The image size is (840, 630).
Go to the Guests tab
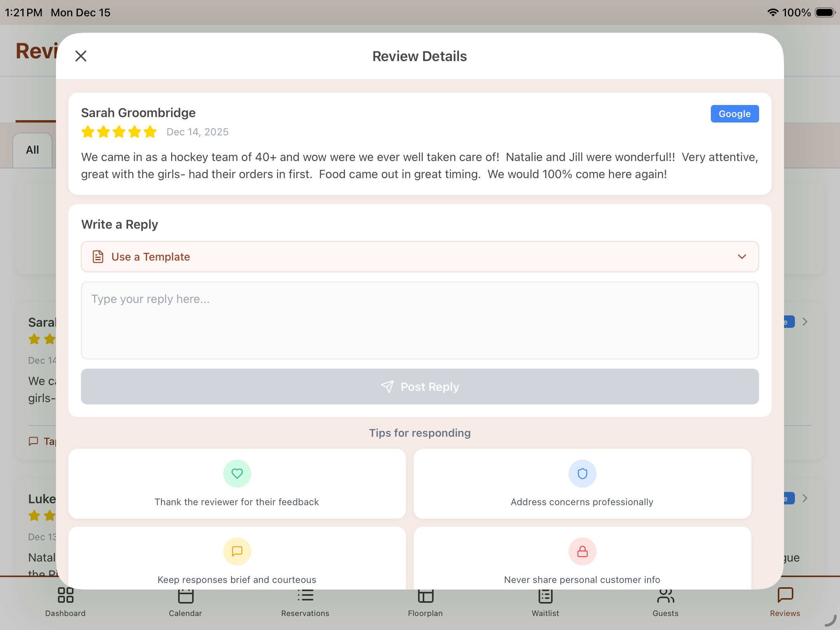click(665, 602)
